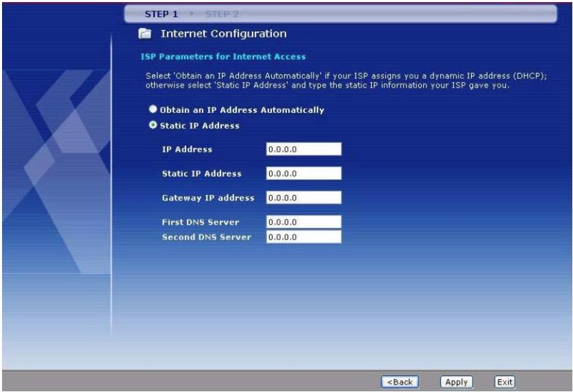Screen dimensions: 573x392
Task: Click the Gateway IP address label text
Action: 203,198
